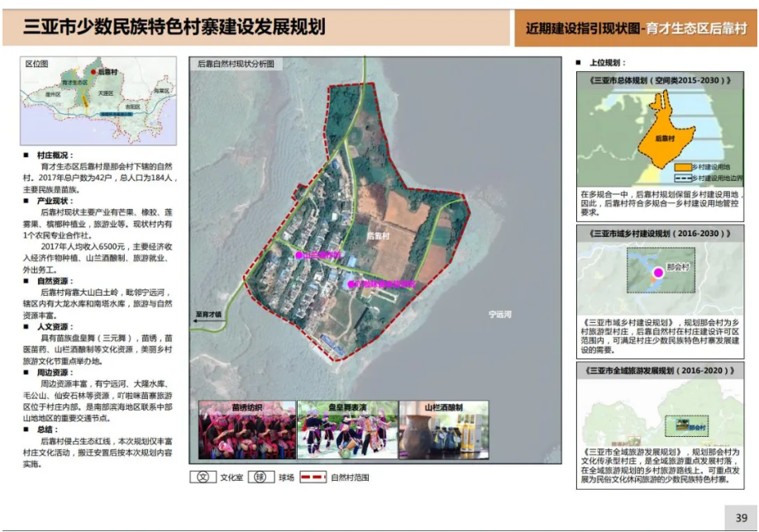Viewport: 759px width, 532px height.
Task: Click the magenta marker near the village center road
Action: (x=351, y=284)
